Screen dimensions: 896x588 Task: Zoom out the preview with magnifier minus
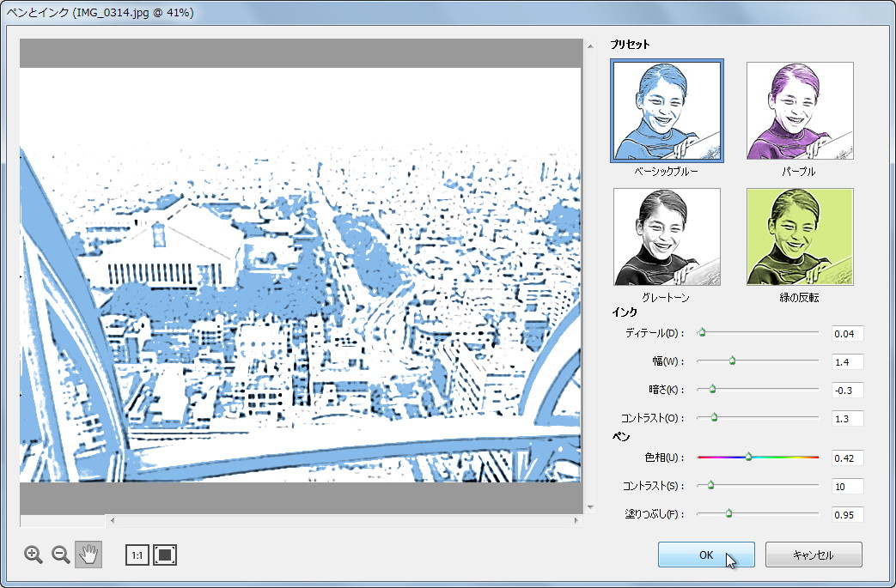pyautogui.click(x=61, y=555)
